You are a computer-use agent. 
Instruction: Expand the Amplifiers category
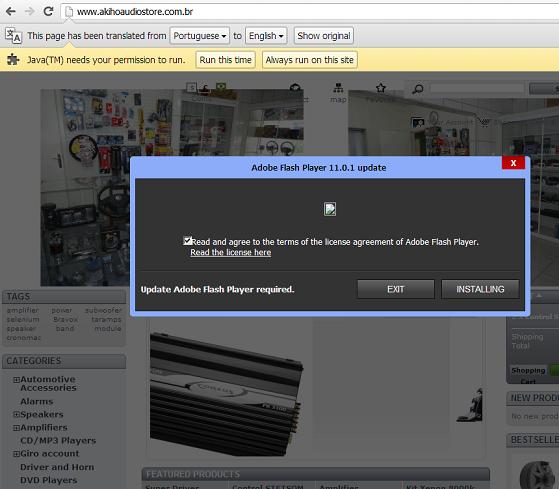pos(16,427)
